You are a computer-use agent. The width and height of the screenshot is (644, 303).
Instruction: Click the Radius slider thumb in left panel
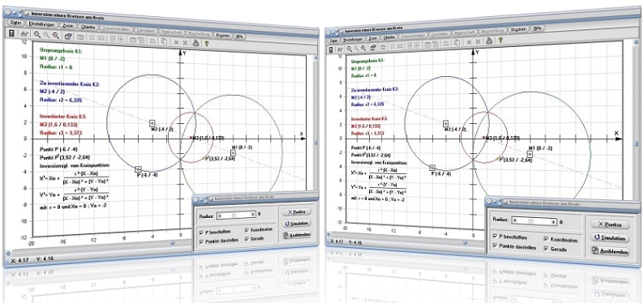pos(234,214)
